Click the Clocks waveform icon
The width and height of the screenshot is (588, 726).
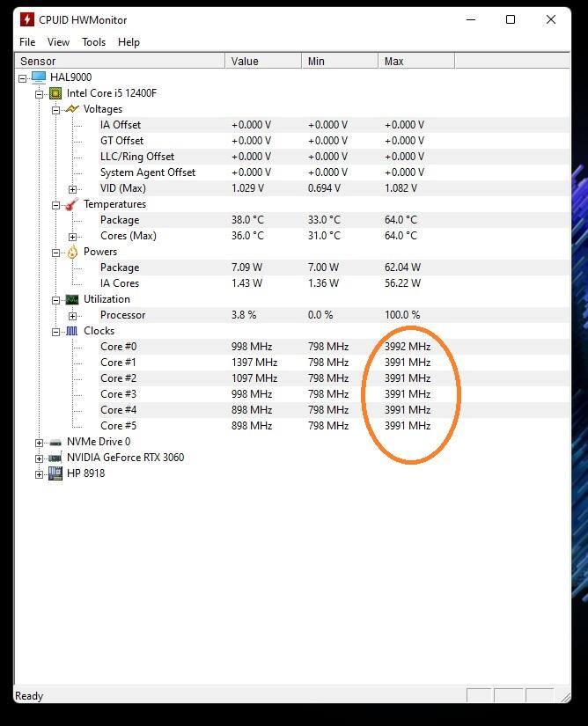[x=72, y=331]
